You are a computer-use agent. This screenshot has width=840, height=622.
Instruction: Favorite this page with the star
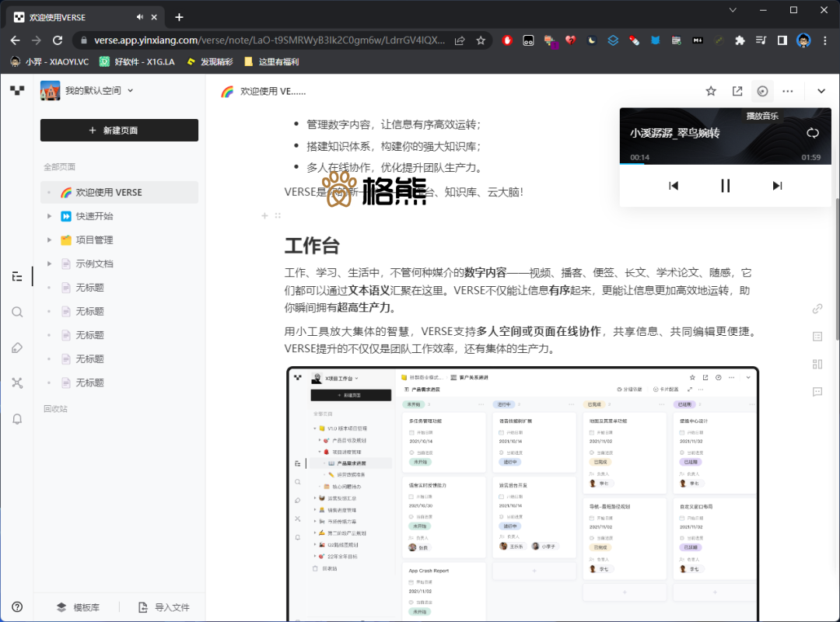(711, 91)
